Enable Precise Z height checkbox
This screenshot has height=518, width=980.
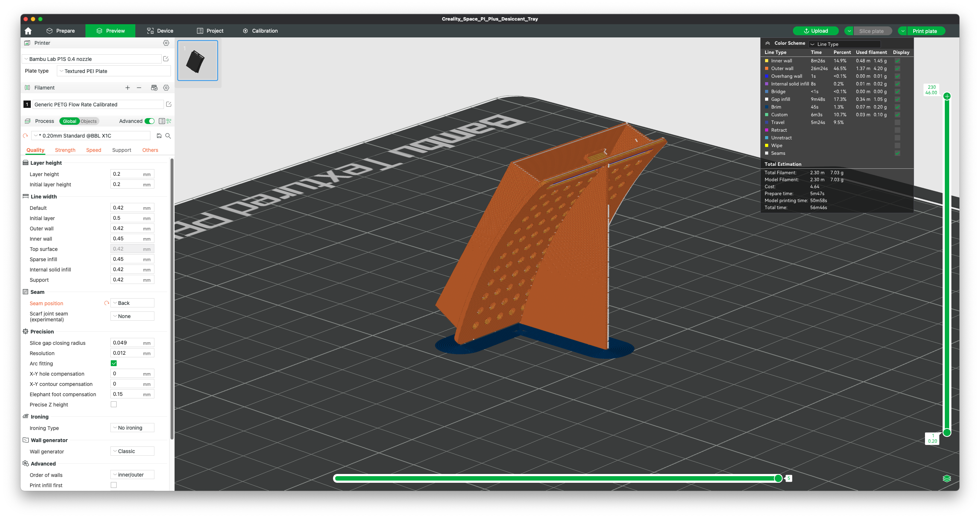[114, 404]
